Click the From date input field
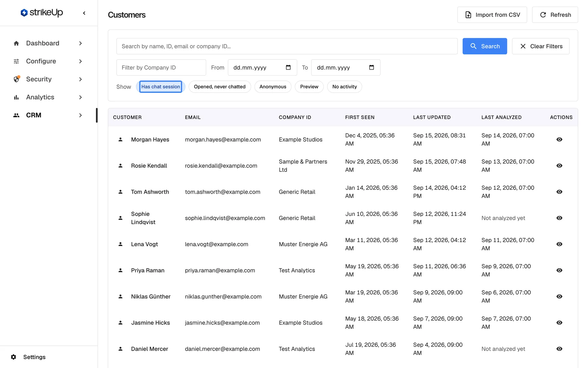 (262, 67)
